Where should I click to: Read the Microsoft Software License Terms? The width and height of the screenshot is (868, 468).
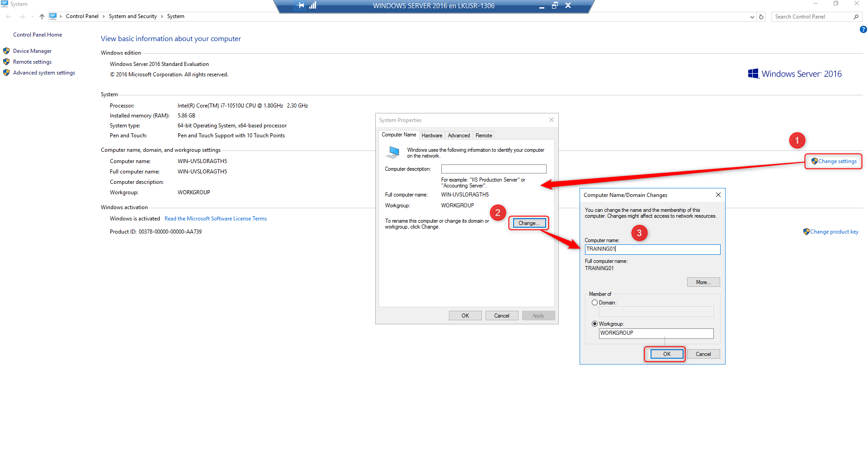216,219
